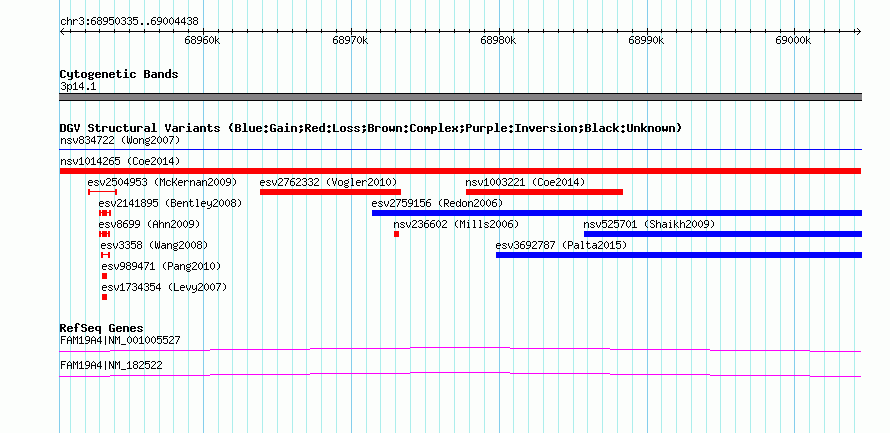Screen dimensions: 890x433
Task: Click the esv989471 red square marker
Action: 104,276
